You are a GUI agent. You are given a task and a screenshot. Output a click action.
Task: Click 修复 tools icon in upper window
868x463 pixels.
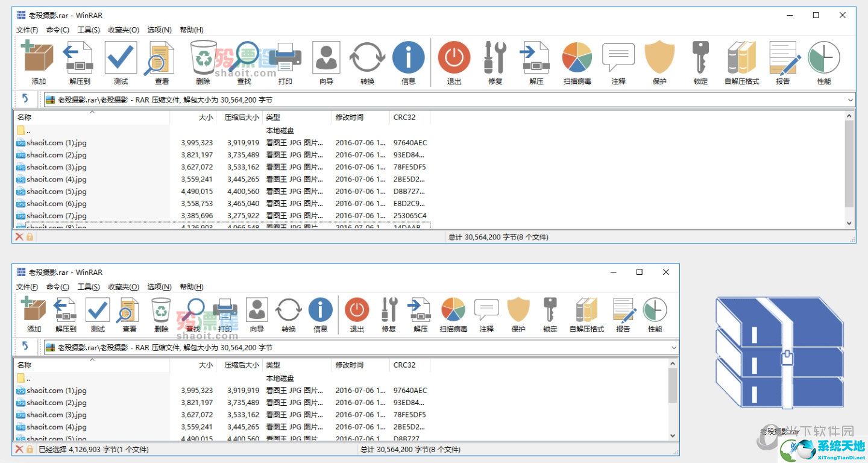(495, 57)
